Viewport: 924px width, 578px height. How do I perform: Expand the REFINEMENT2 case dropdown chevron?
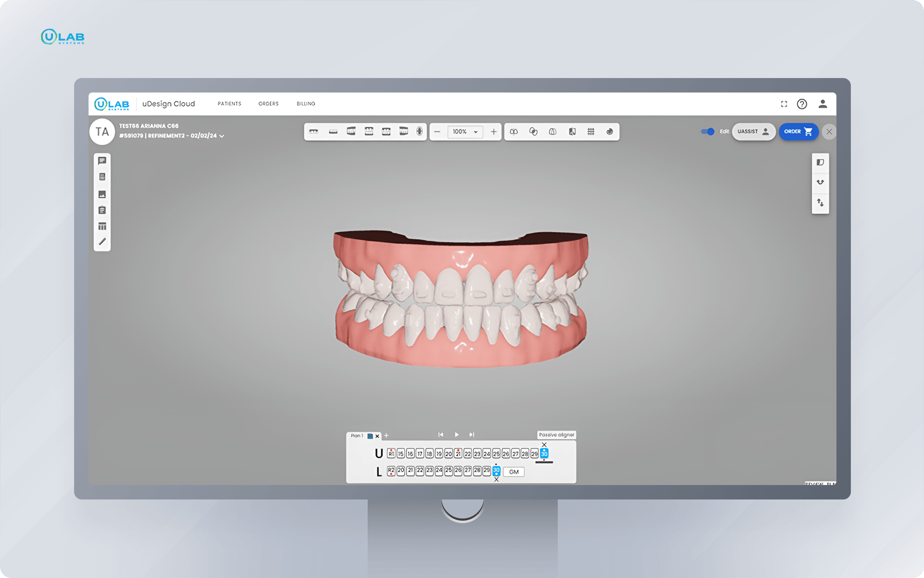tap(222, 136)
